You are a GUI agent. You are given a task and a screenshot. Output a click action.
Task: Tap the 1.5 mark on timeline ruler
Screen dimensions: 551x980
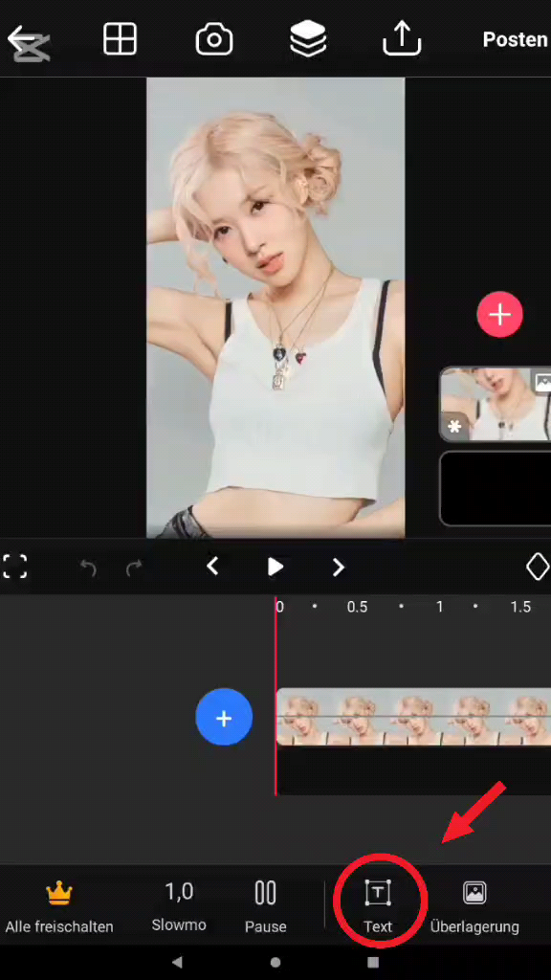(x=520, y=607)
